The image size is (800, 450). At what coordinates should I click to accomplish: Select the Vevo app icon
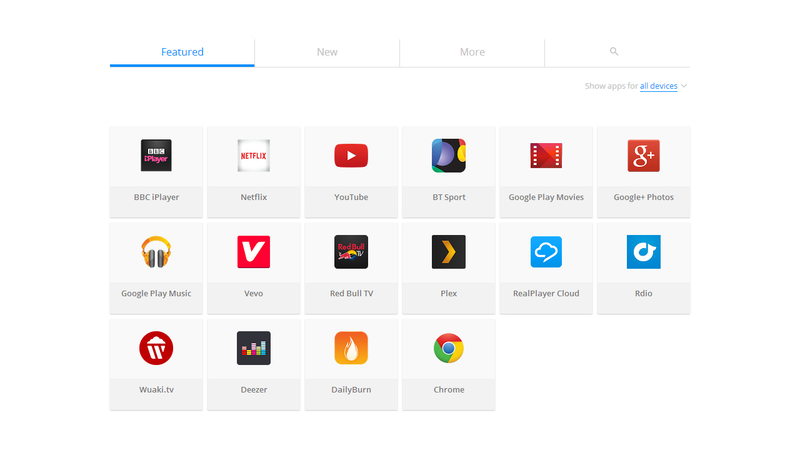pos(254,252)
